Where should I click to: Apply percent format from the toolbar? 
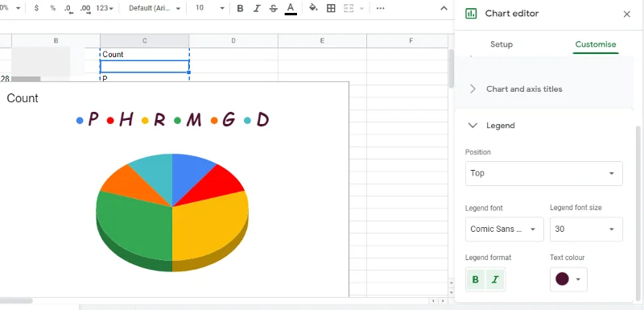52,8
